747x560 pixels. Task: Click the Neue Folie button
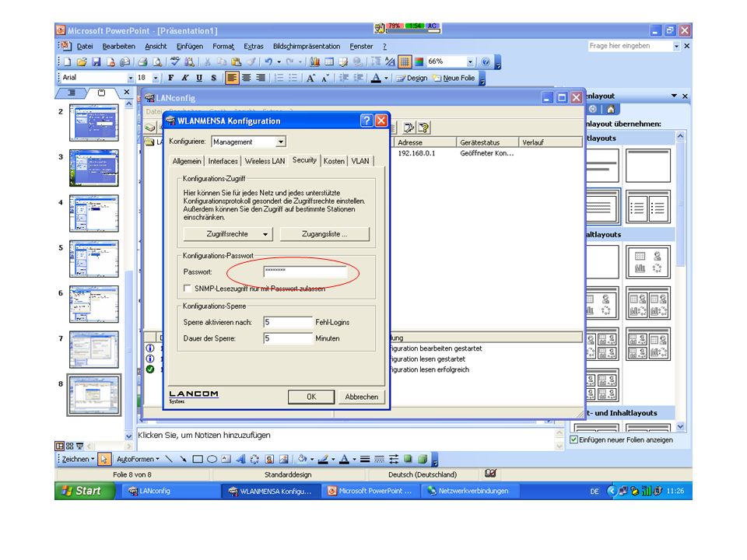[454, 78]
